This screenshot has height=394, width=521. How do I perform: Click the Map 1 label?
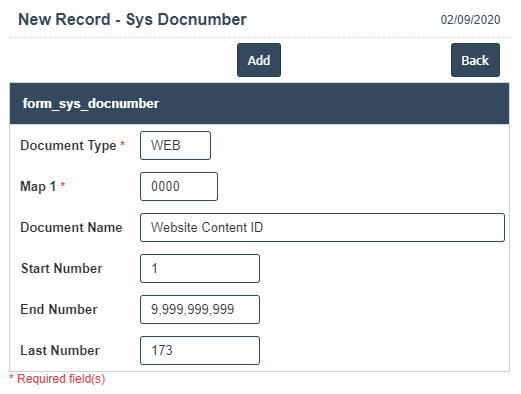pyautogui.click(x=38, y=186)
